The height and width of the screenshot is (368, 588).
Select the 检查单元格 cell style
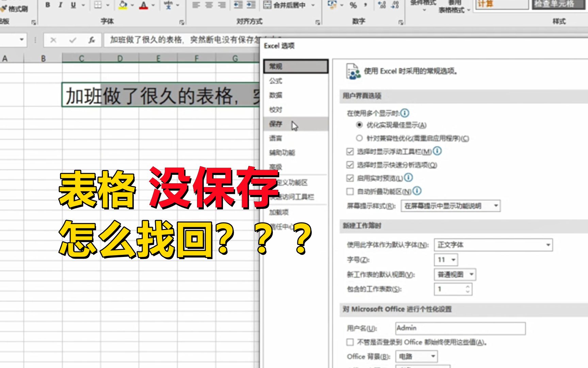click(x=558, y=4)
